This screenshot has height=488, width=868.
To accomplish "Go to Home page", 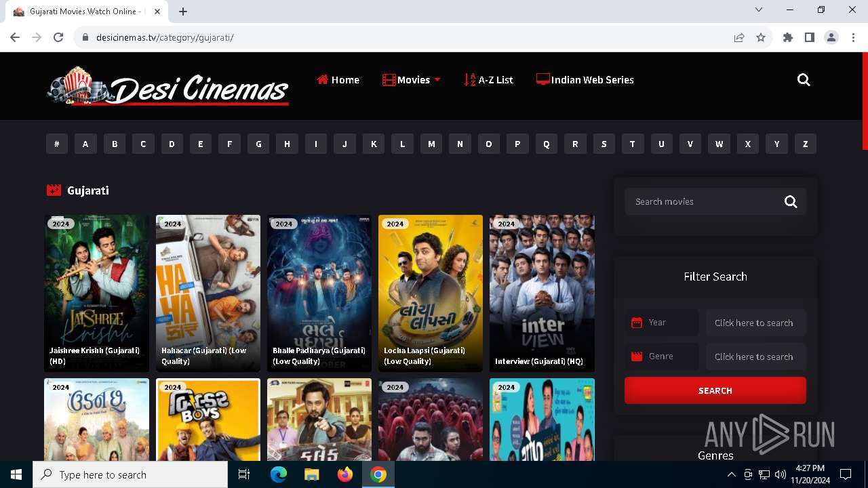I will [338, 80].
